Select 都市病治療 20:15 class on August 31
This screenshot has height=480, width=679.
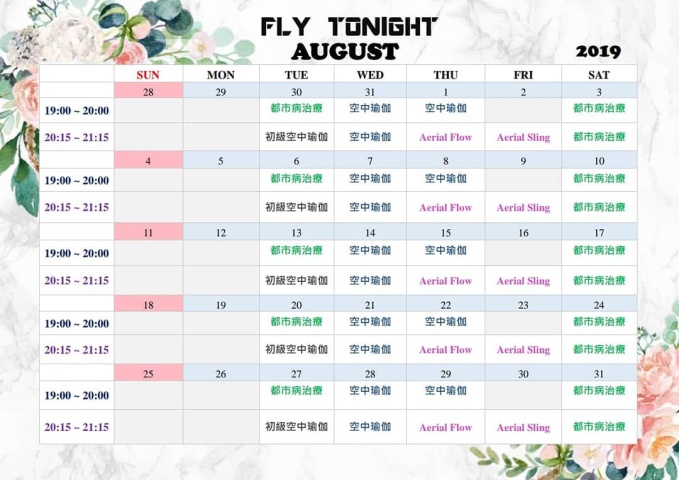point(599,427)
